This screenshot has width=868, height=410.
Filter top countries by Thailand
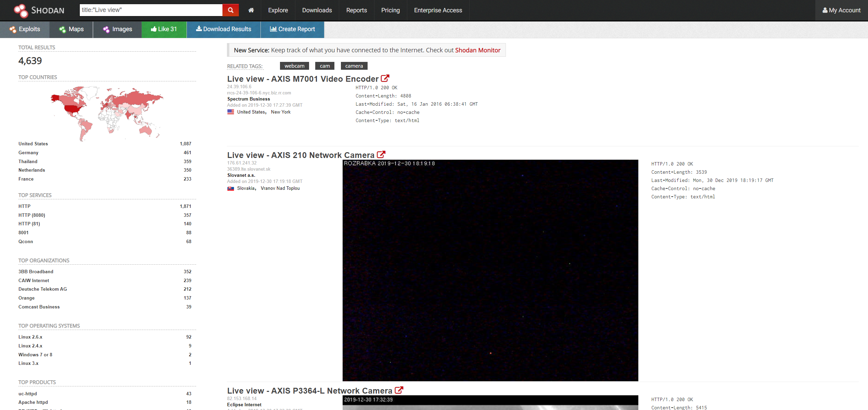click(x=28, y=161)
